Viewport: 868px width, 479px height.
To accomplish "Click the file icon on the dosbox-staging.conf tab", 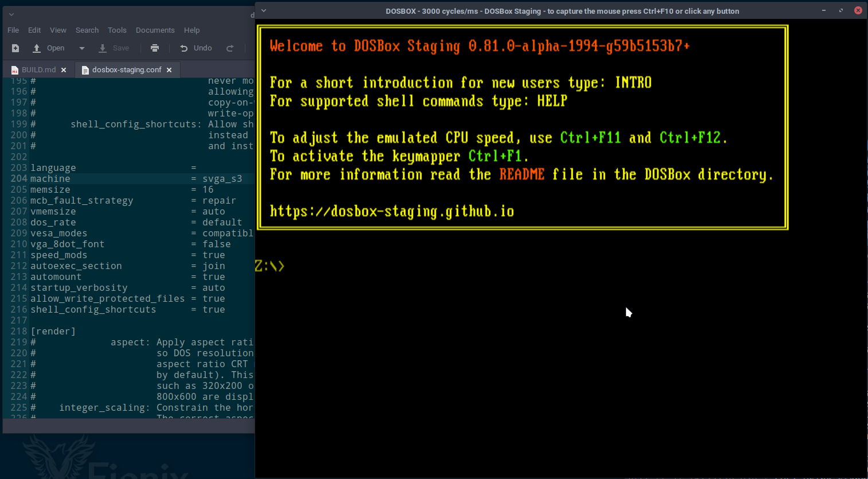I will click(84, 69).
